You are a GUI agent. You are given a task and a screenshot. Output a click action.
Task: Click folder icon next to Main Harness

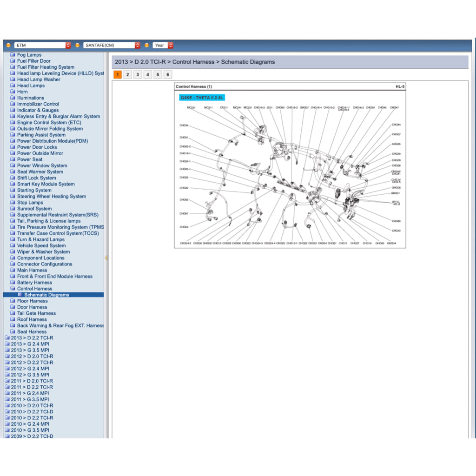[13, 270]
